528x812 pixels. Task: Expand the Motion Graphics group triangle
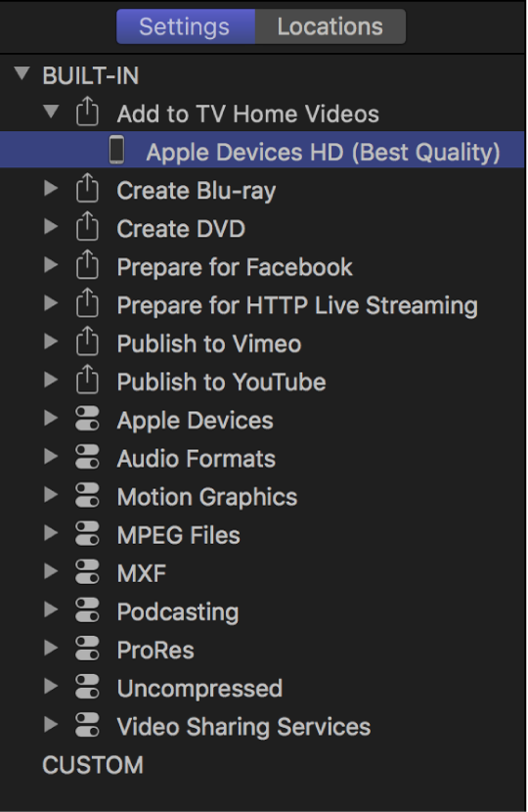click(51, 495)
